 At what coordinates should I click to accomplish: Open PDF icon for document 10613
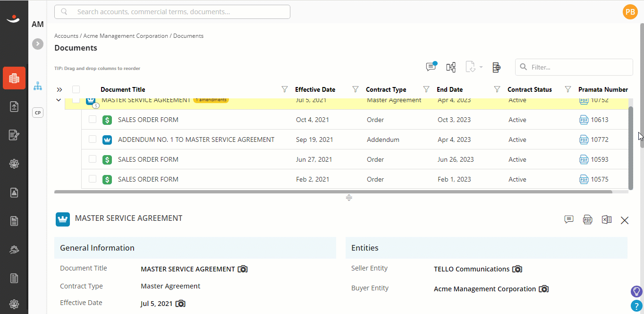point(584,120)
